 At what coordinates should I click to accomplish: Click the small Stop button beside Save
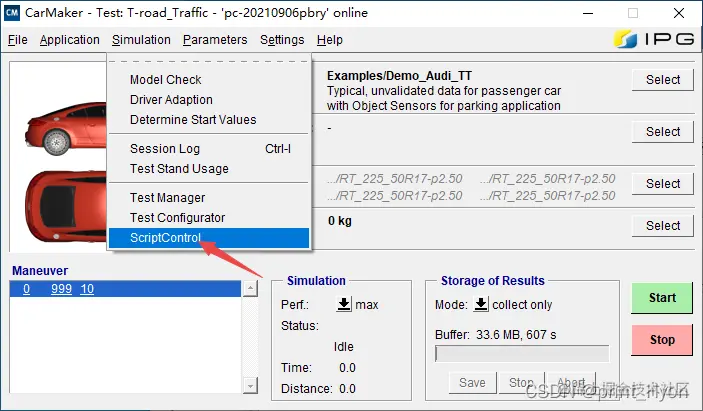(x=521, y=382)
